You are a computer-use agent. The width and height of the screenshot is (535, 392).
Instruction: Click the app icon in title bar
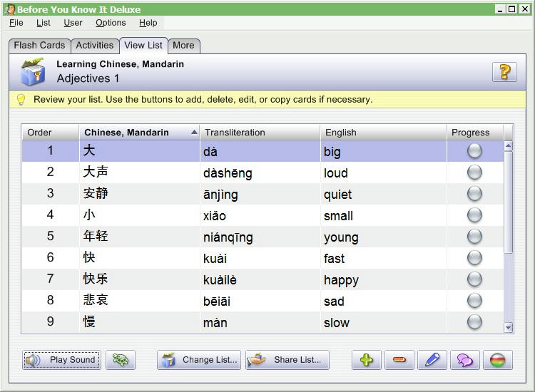[x=10, y=9]
